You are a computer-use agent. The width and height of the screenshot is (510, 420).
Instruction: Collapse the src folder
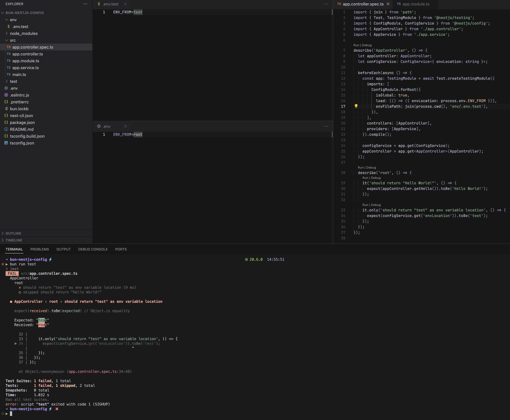coord(7,40)
